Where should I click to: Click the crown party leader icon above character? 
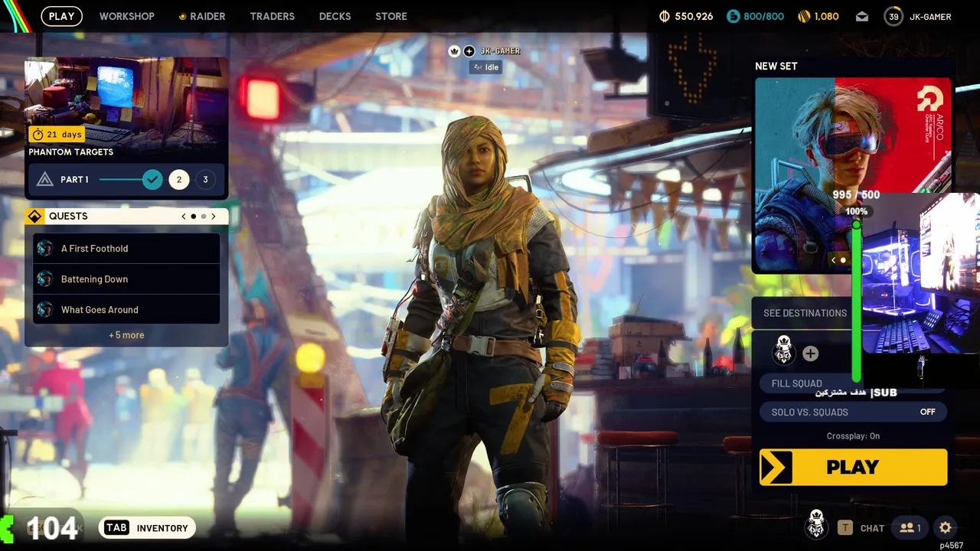[x=454, y=51]
